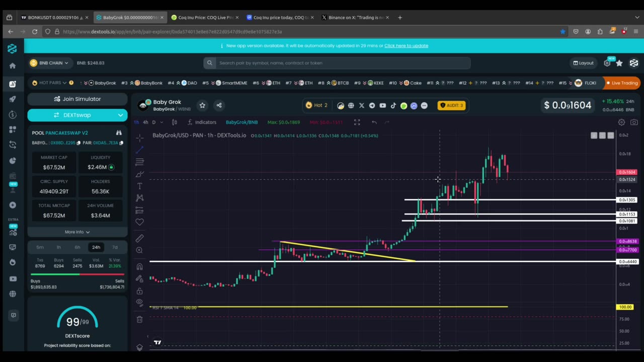
Task: Select the ruler measure tool
Action: click(140, 238)
